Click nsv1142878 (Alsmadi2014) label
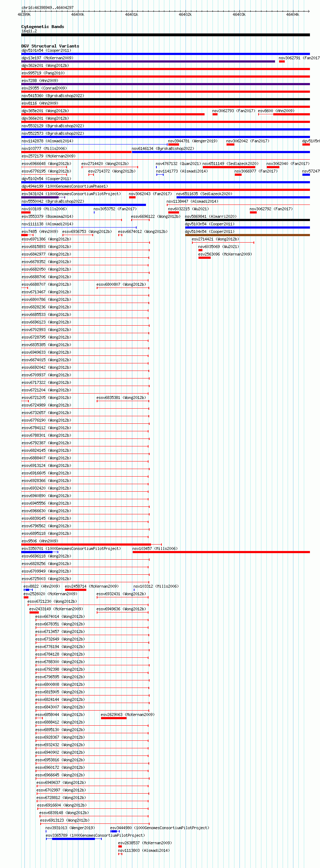320x868 pixels. pos(47,141)
